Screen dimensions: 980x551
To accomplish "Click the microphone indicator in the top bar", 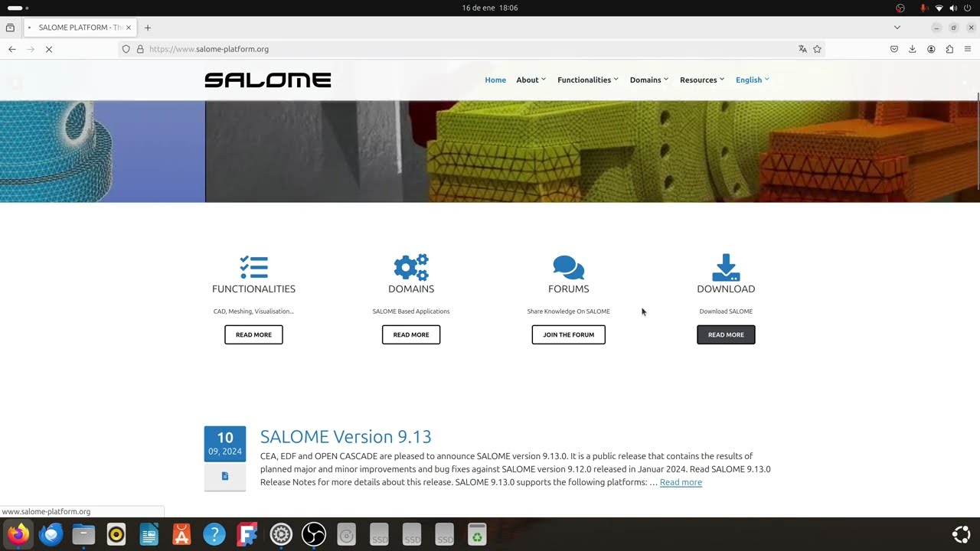I will 923,8.
